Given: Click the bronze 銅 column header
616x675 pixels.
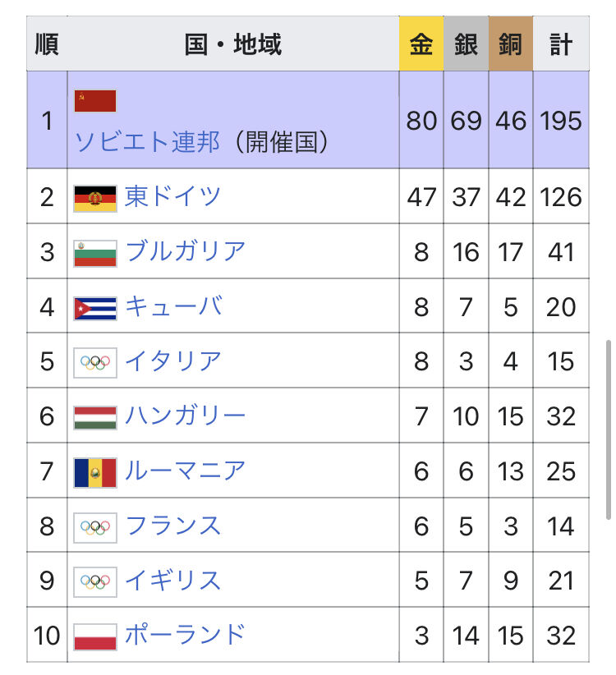Looking at the screenshot, I should click(x=510, y=44).
